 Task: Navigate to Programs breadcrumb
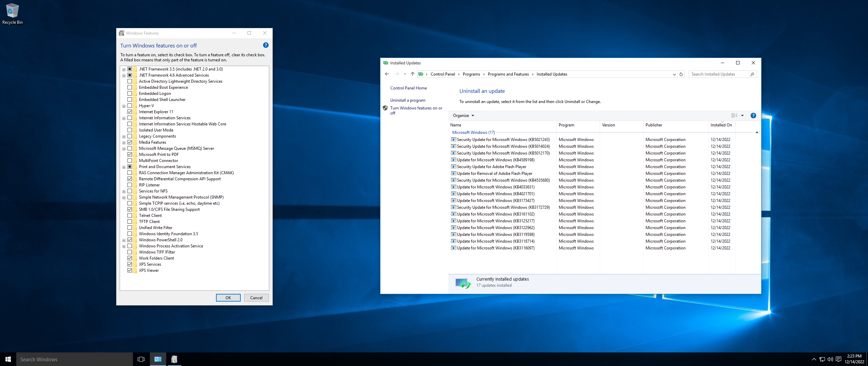(x=471, y=74)
